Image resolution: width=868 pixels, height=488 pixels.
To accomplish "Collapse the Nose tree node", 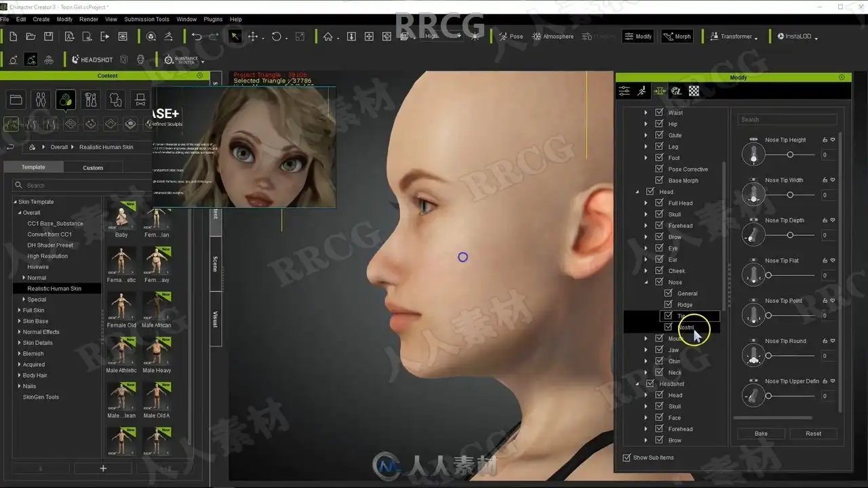I will click(x=646, y=282).
